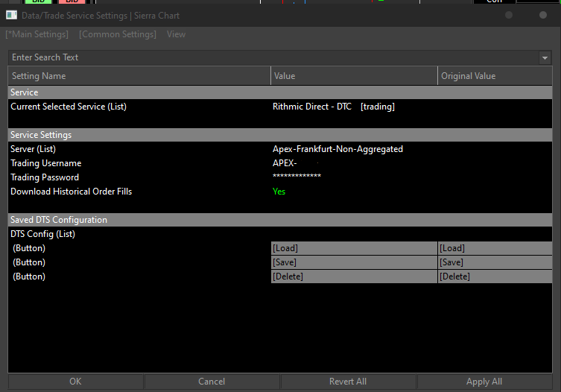
Task: Click the Apply All button
Action: [x=484, y=382]
